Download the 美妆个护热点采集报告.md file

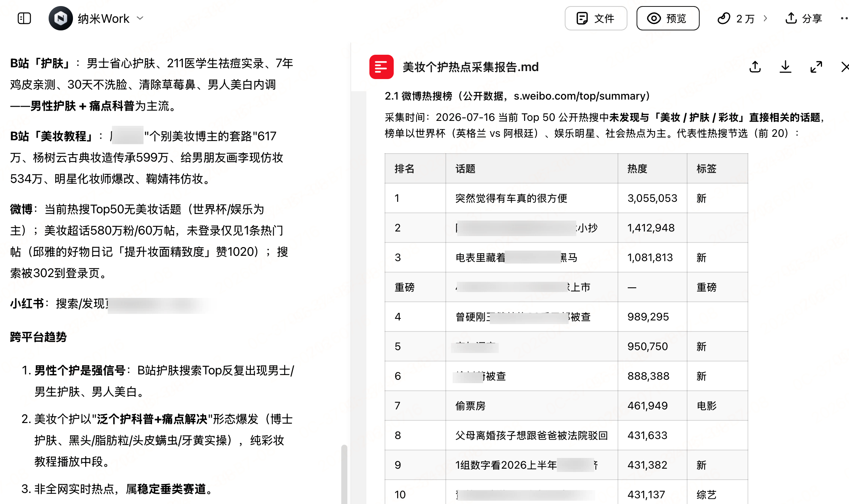tap(785, 67)
